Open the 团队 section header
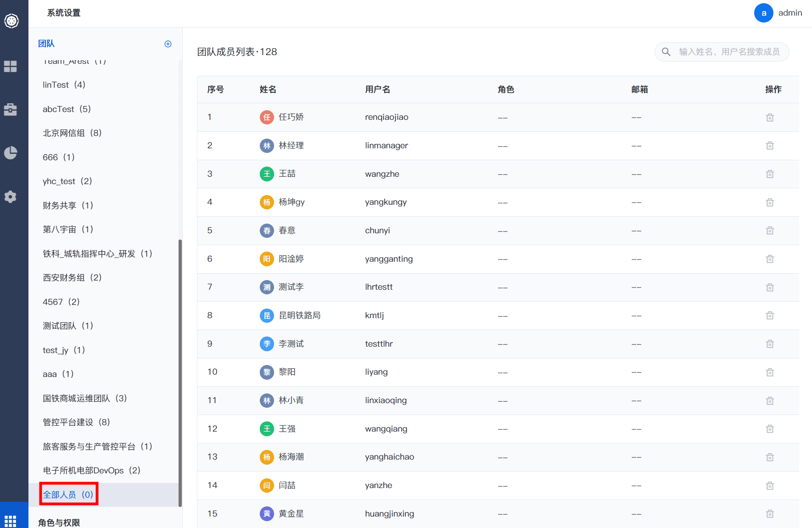This screenshot has width=812, height=528. (x=46, y=44)
